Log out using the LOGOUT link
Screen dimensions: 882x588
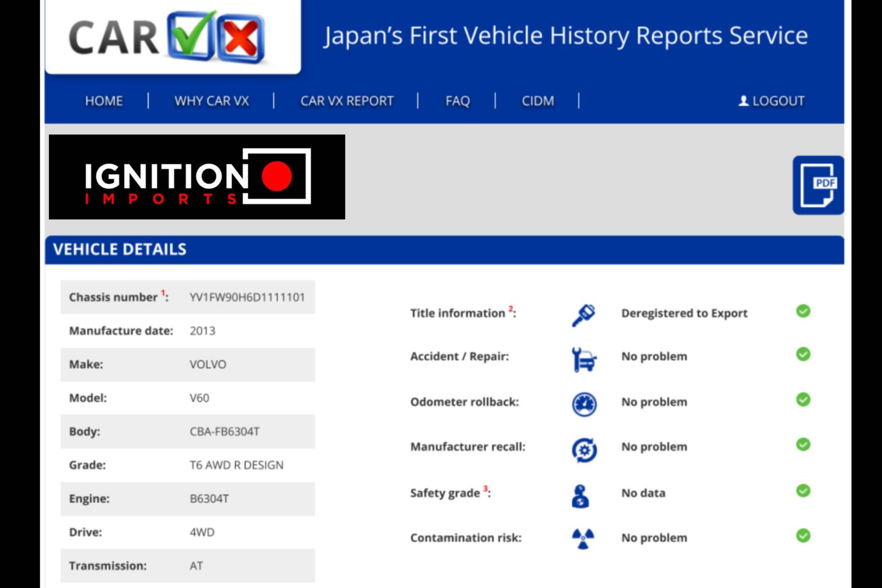[778, 101]
